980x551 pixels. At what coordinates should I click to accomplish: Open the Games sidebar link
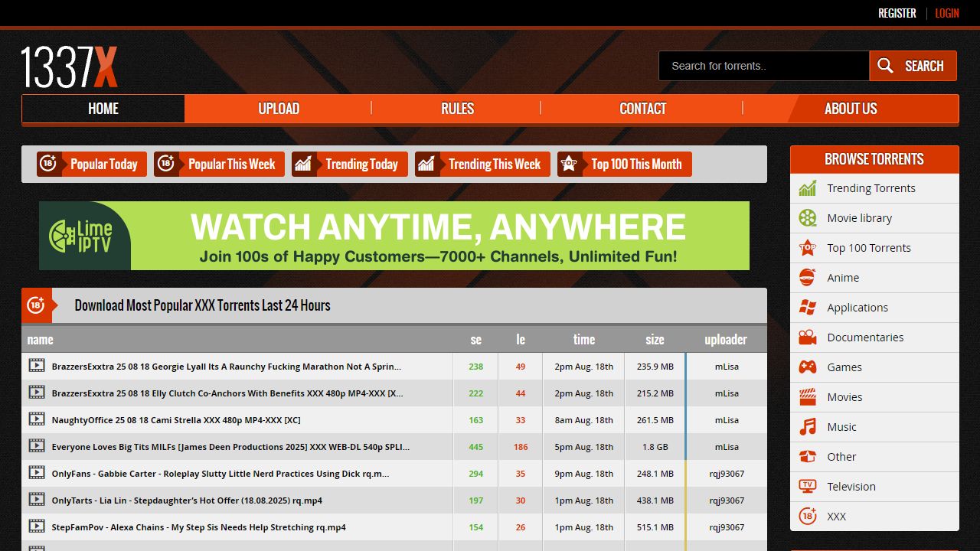click(844, 367)
